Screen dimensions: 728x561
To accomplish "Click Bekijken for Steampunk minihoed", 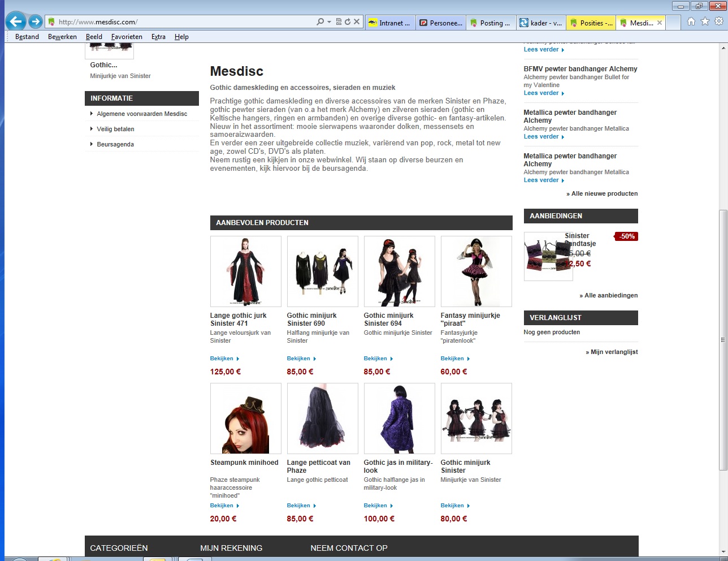I will [x=224, y=506].
